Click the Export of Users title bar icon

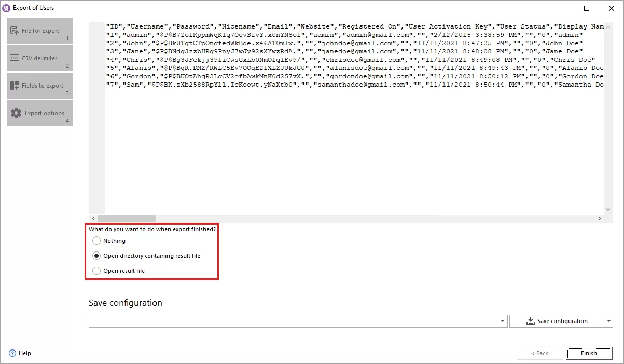point(7,7)
